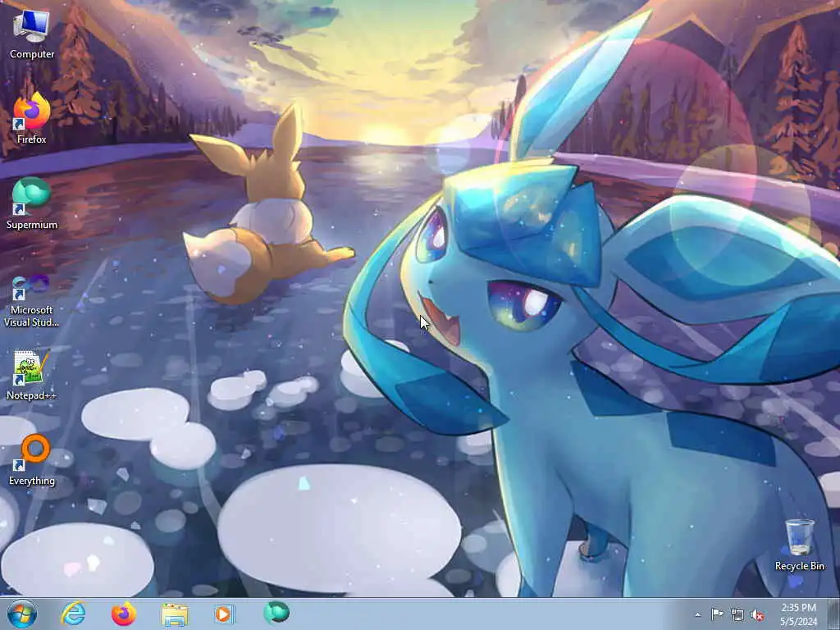This screenshot has width=840, height=630.
Task: Select the Everything search shortcut
Action: tap(32, 459)
